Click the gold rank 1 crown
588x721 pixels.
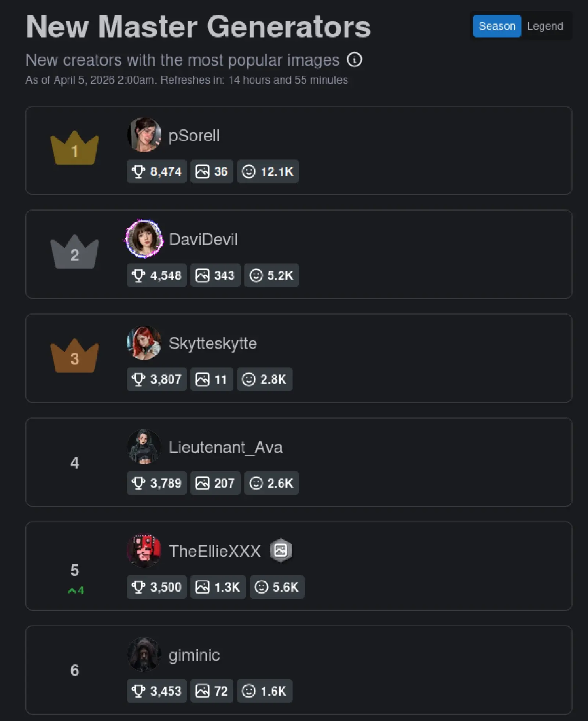pyautogui.click(x=75, y=148)
